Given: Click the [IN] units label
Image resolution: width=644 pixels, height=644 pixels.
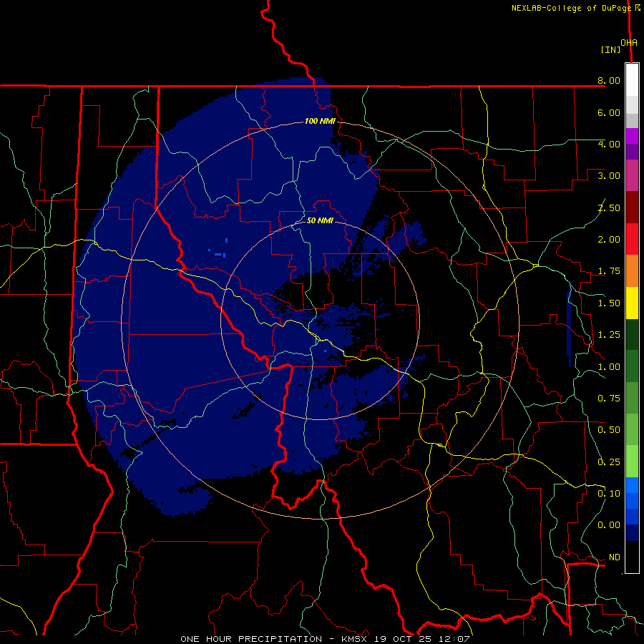Looking at the screenshot, I should pos(610,49).
